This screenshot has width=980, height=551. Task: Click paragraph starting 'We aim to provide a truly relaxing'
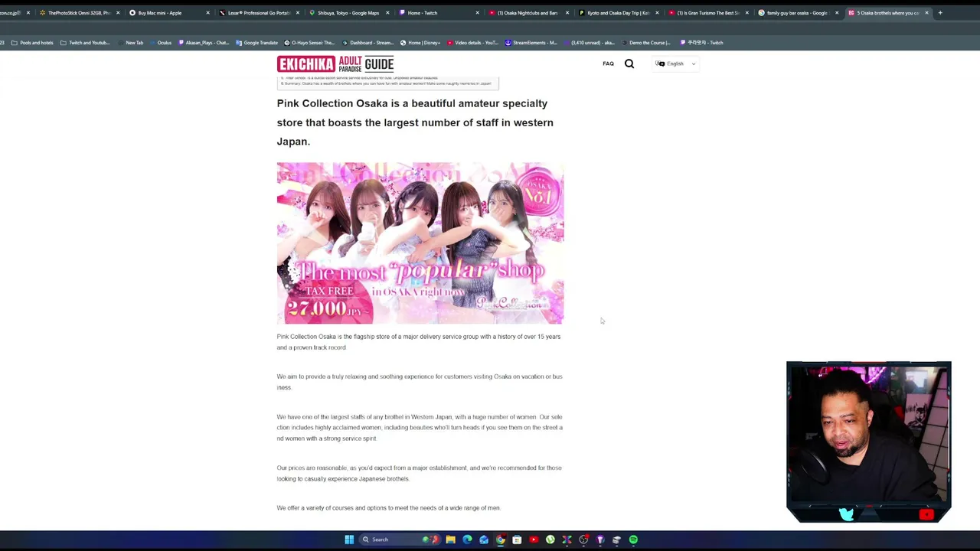click(420, 382)
